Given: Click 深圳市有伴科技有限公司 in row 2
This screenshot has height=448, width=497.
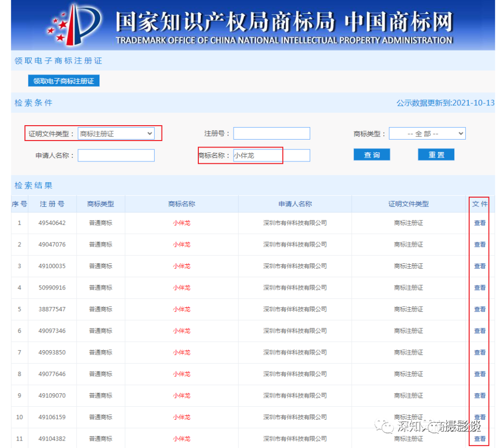Looking at the screenshot, I should [295, 244].
